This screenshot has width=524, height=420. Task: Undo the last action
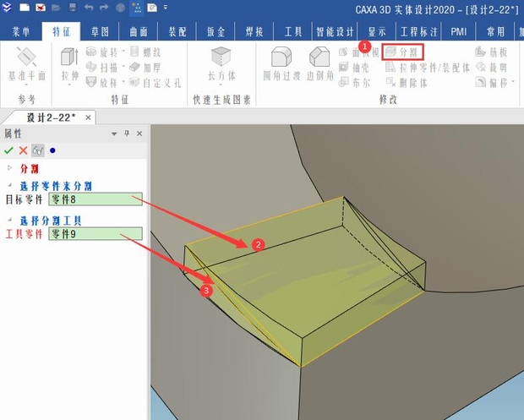pos(89,7)
